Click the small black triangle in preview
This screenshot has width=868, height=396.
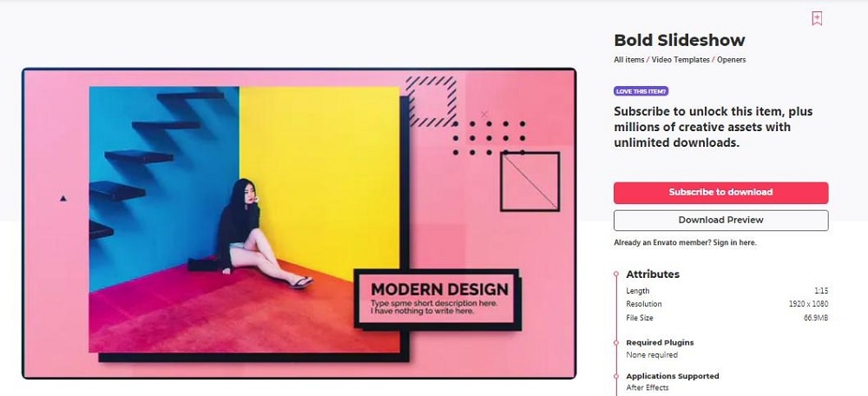click(63, 198)
